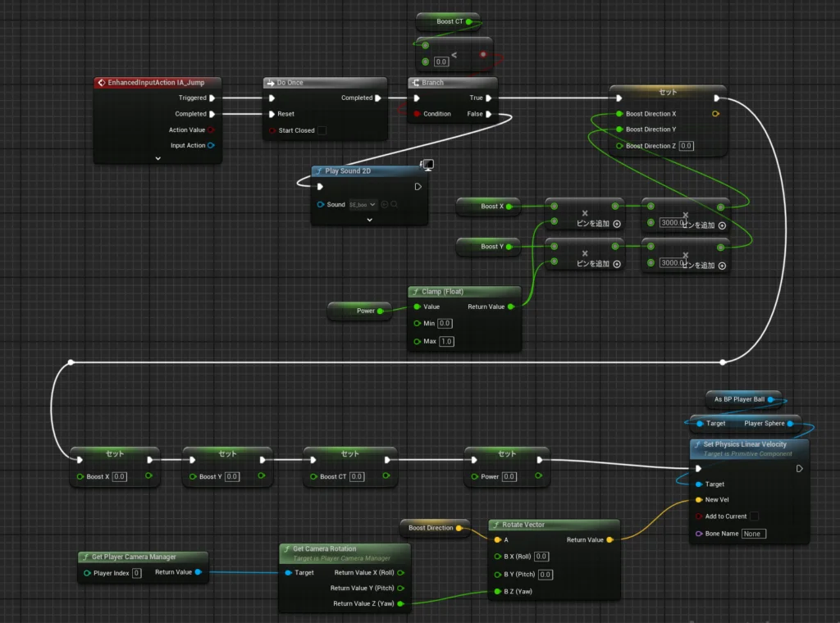
Task: Click the Bone Name text field
Action: point(753,534)
